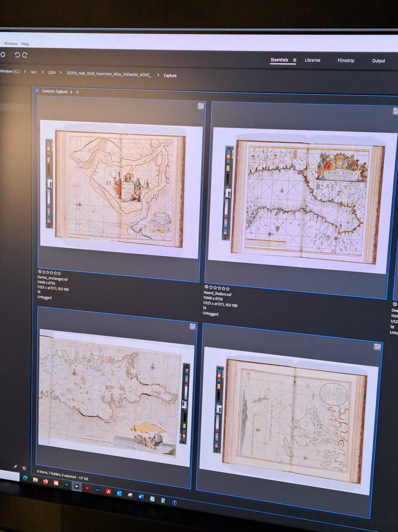398x532 pixels.
Task: Click the settings badge on the bottom-left map thumbnail
Action: tap(192, 326)
